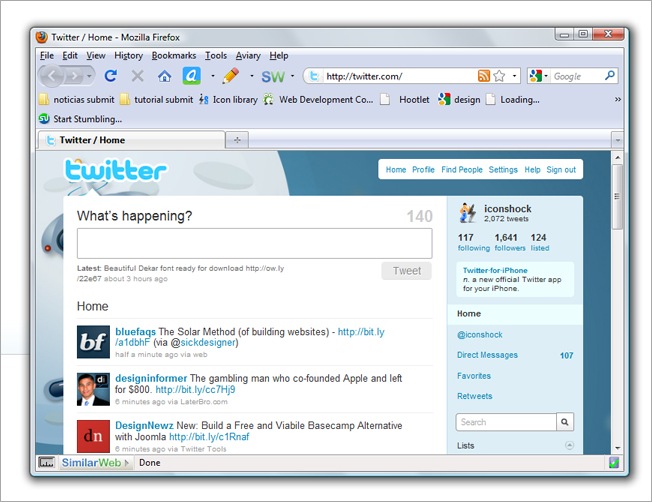This screenshot has width=652, height=502.
Task: Open the Tools menu
Action: [x=216, y=55]
